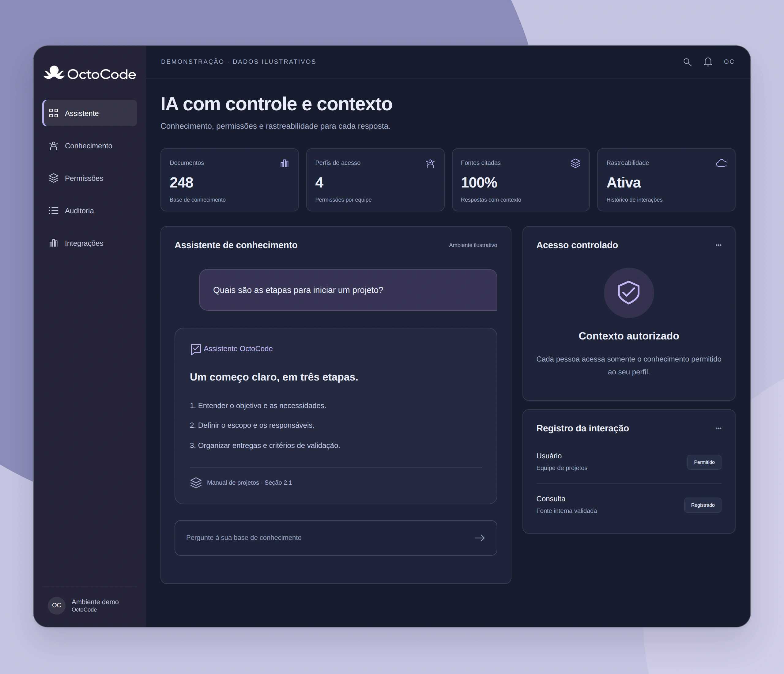
Task: Select the Fontes citadas 100% card
Action: point(521,180)
